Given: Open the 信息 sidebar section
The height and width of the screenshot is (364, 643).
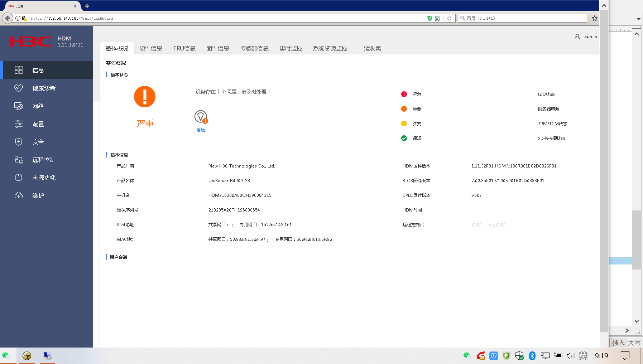Looking at the screenshot, I should pos(47,70).
